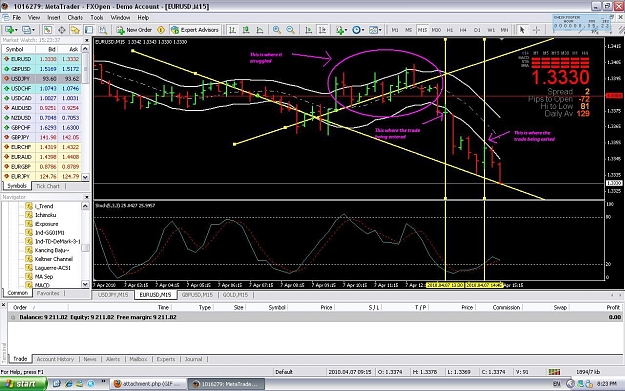Screen dimensions: 625x391
Task: Switch to attachment.php taskbar window
Action: (147, 384)
